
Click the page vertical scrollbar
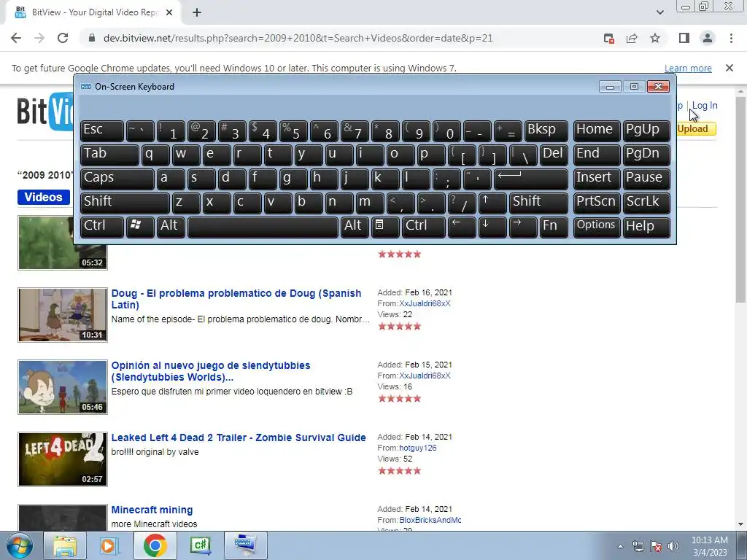pyautogui.click(x=741, y=200)
